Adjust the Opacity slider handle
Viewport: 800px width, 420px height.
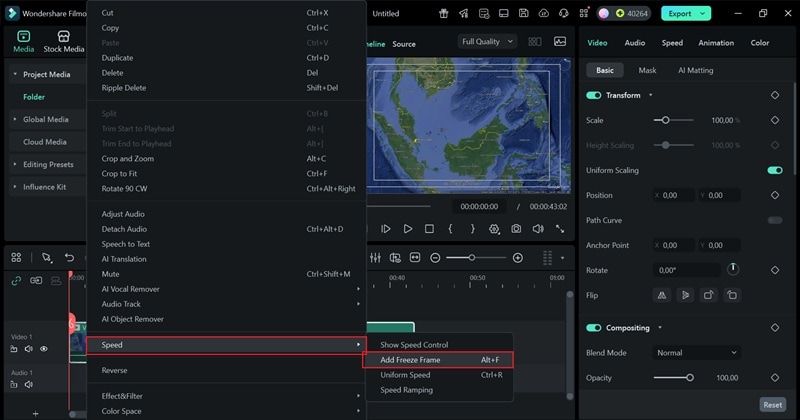click(x=690, y=378)
